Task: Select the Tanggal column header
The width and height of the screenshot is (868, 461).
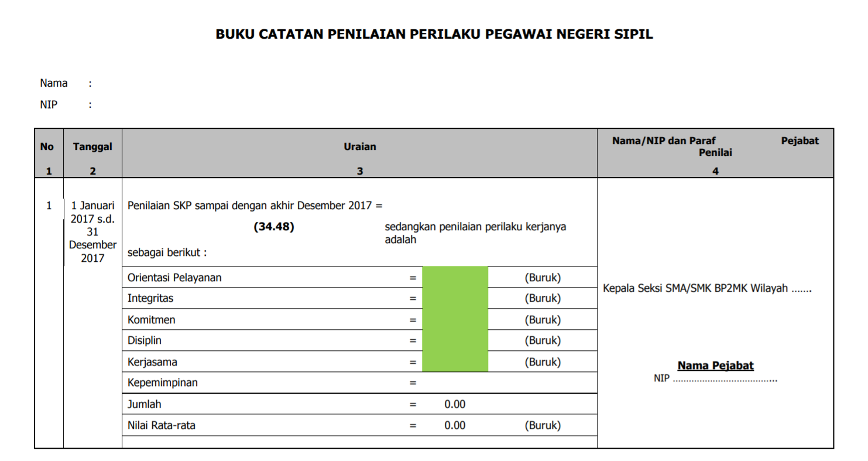Action: coord(92,146)
